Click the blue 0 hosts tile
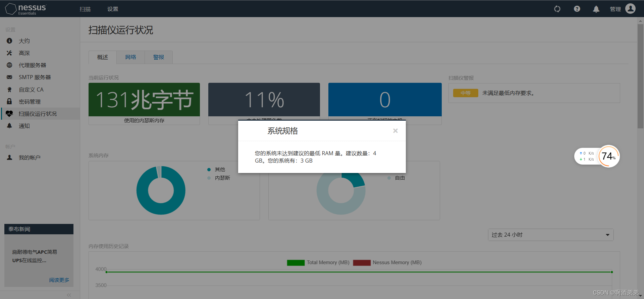Image resolution: width=644 pixels, height=299 pixels. [385, 100]
